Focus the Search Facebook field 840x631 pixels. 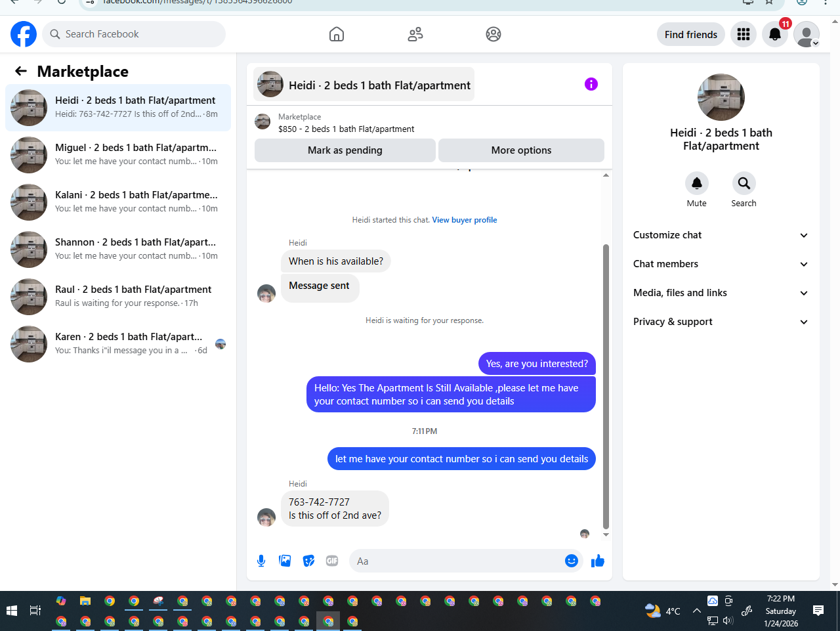click(x=134, y=34)
